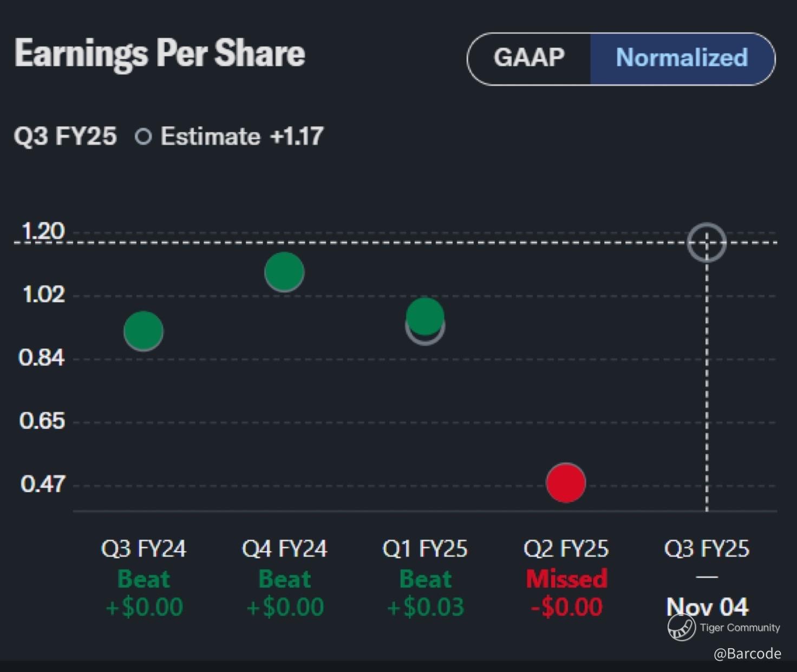Select the Q4 FY24 quarter label

click(284, 549)
